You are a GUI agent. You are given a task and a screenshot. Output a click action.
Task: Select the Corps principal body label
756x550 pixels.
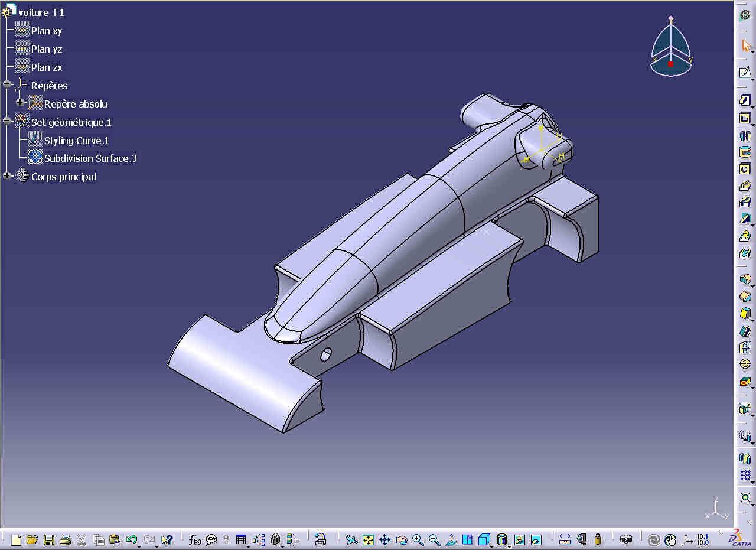pos(64,177)
